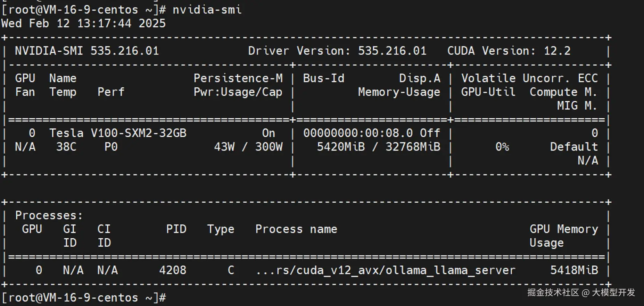
Task: Click the NVIDIA-SMI 535.216.01 header text
Action: [x=87, y=51]
